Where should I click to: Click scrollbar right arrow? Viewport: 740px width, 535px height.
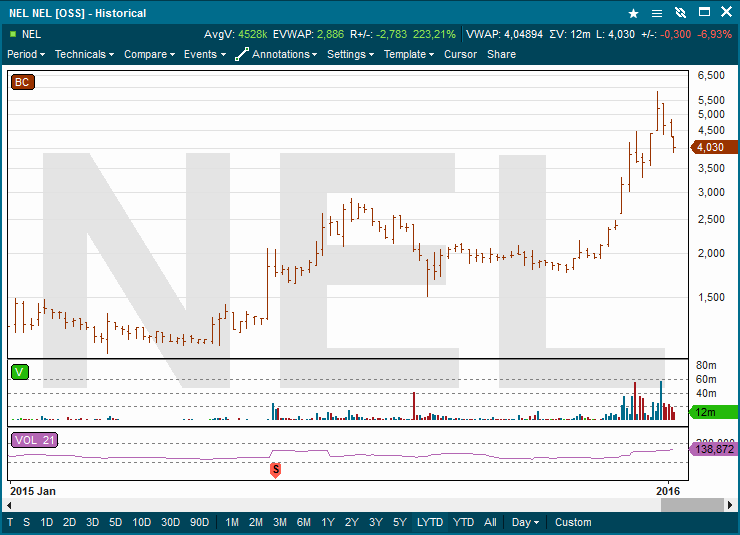point(730,505)
